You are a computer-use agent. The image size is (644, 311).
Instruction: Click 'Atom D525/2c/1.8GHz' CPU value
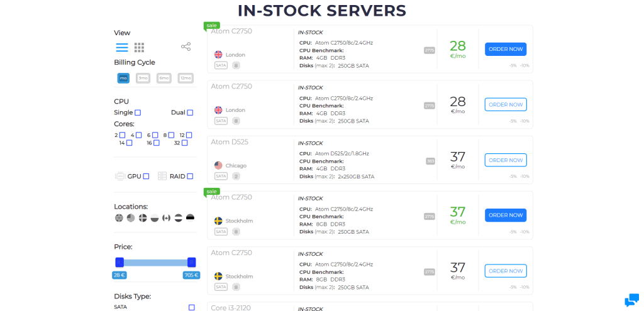(341, 154)
